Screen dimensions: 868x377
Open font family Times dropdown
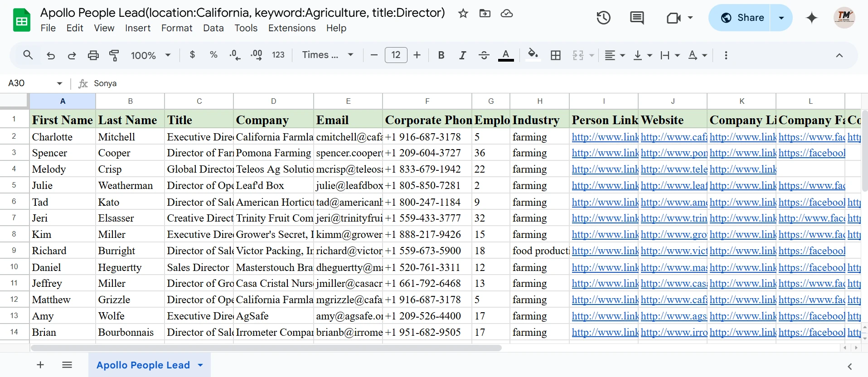coord(327,55)
